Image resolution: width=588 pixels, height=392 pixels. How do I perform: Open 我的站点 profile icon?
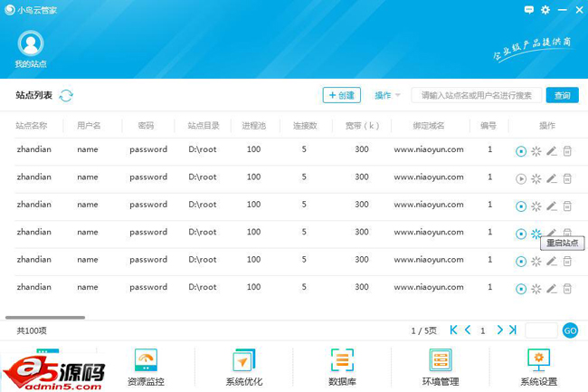point(31,43)
